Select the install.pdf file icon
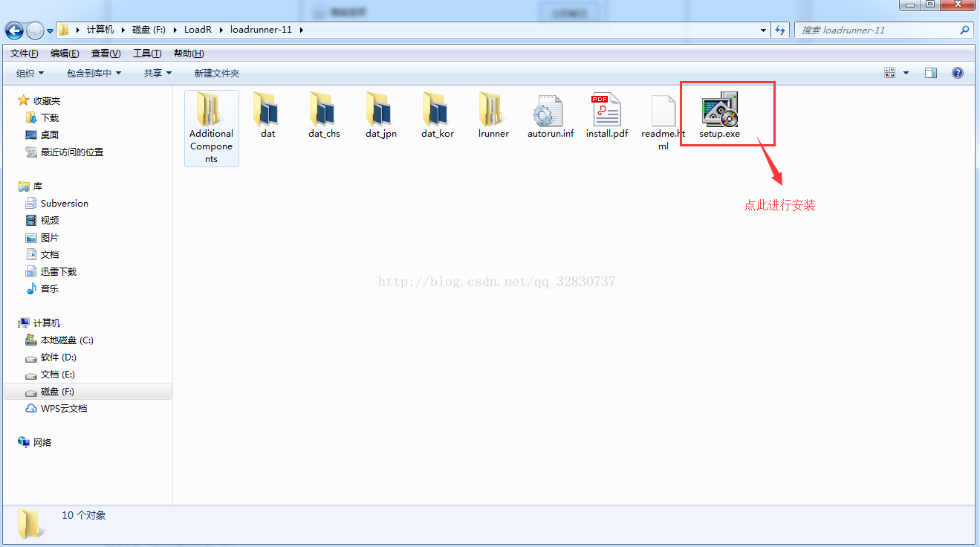This screenshot has height=547, width=980. tap(607, 110)
